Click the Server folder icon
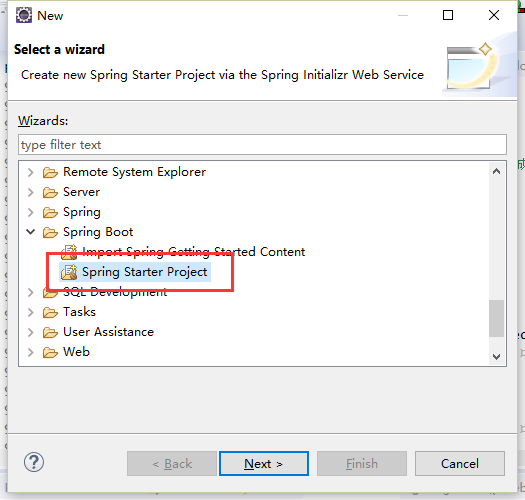525x500 pixels. point(50,193)
